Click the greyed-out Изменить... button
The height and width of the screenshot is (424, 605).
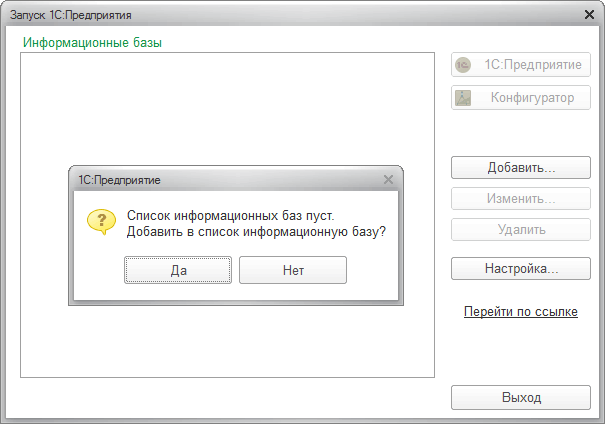(521, 198)
